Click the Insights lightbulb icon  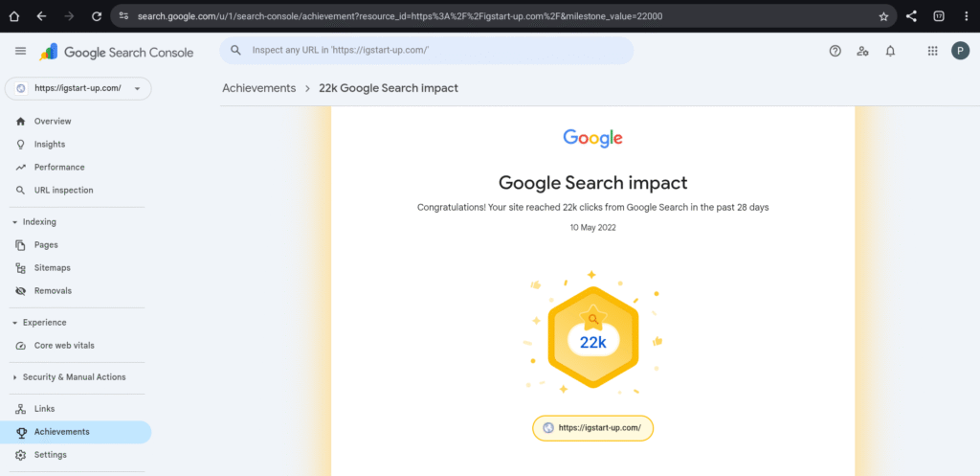21,145
